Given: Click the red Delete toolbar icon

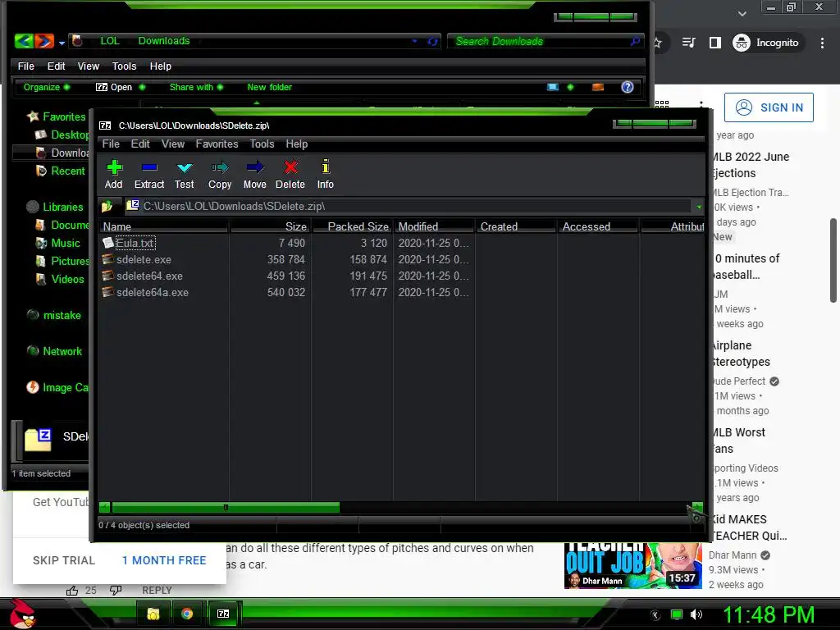Looking at the screenshot, I should (290, 175).
